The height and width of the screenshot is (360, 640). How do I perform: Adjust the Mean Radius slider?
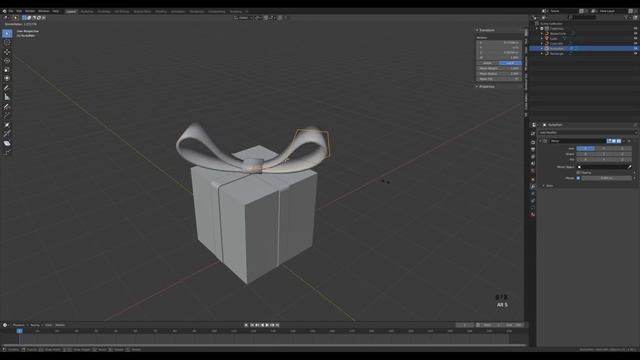point(499,74)
